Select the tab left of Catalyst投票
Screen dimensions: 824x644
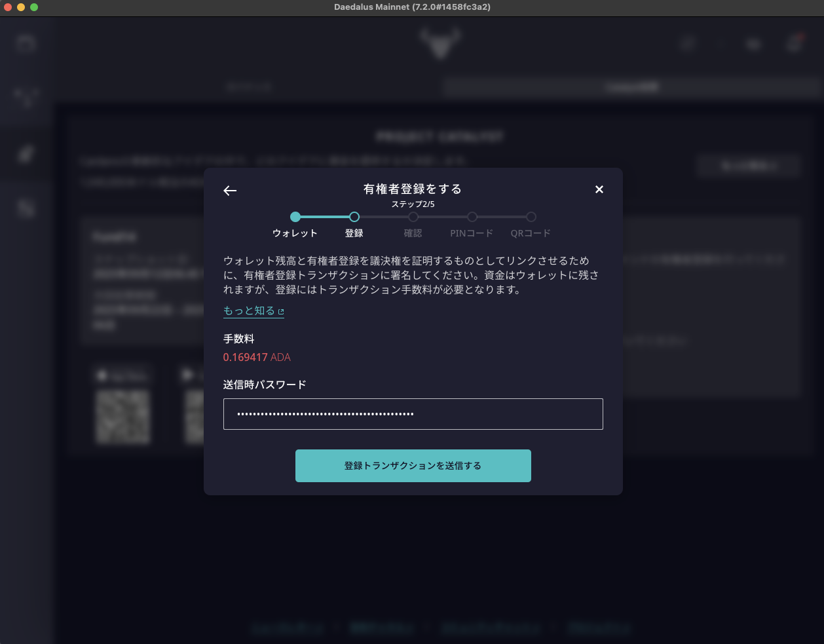(250, 86)
